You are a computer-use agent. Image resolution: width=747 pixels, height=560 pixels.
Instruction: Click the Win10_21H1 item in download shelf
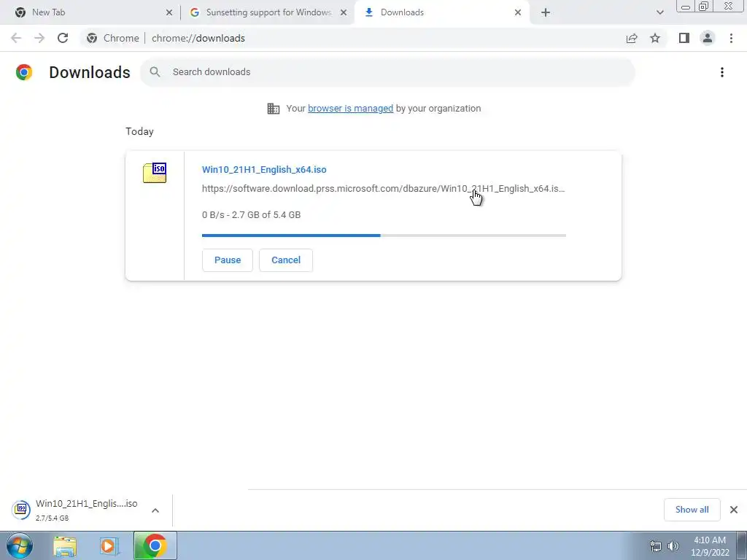pos(86,510)
